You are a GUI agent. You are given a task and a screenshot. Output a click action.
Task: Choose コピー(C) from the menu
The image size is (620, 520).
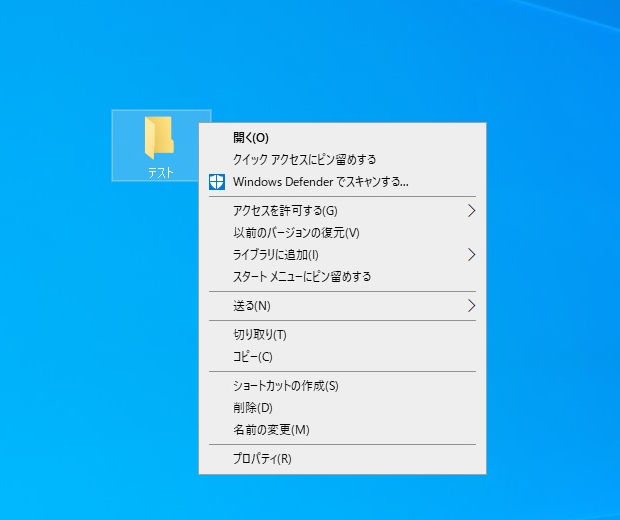(342, 357)
